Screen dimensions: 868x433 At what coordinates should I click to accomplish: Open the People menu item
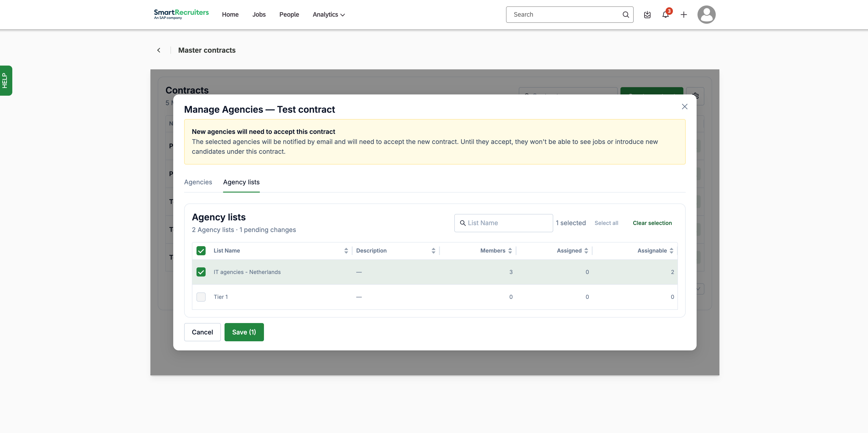tap(289, 15)
